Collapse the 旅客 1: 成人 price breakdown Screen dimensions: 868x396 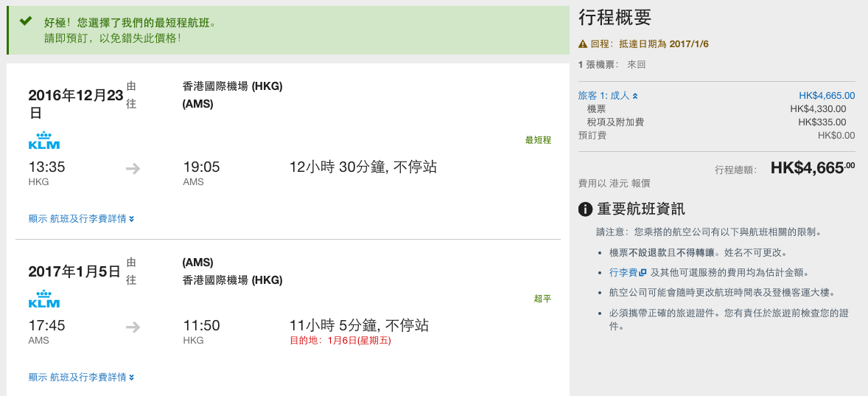(608, 96)
